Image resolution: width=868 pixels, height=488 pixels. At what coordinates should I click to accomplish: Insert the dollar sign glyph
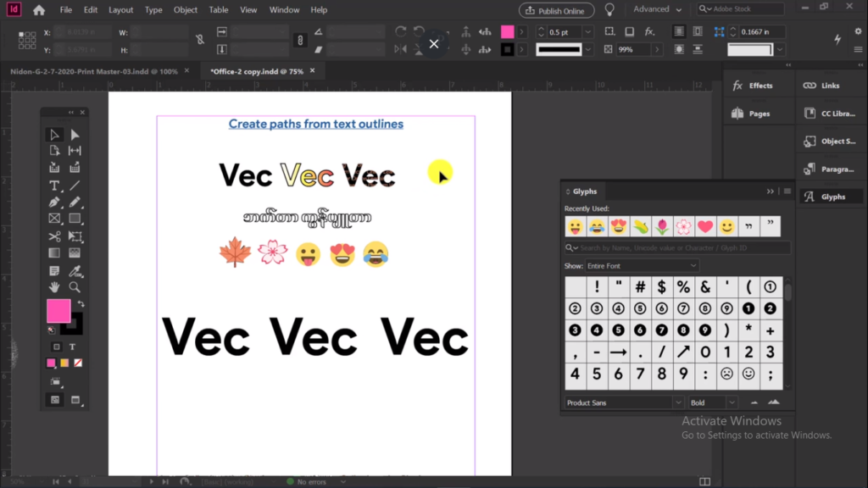coord(661,286)
